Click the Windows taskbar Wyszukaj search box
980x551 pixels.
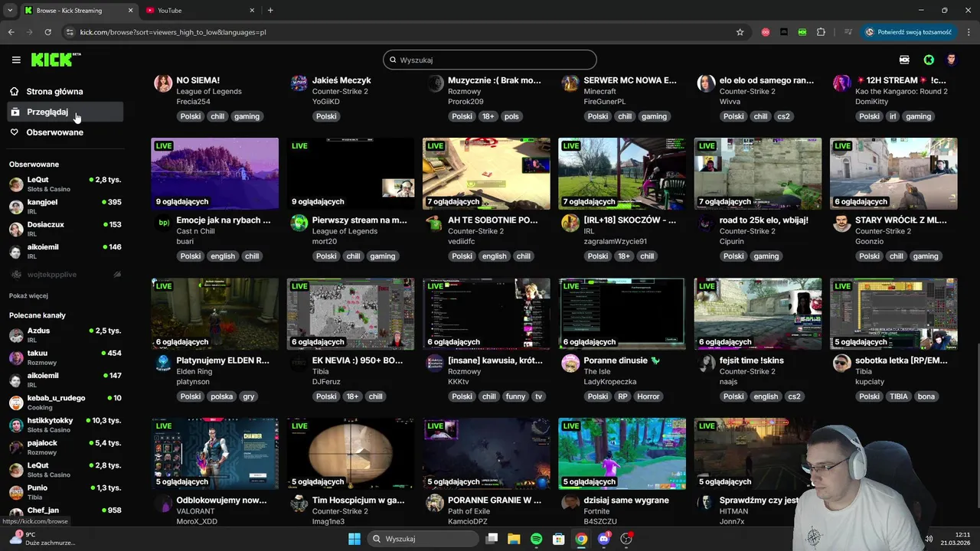[x=423, y=539]
